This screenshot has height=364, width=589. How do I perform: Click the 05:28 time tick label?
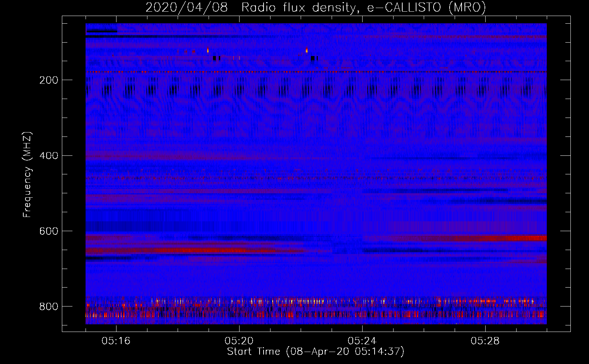(x=485, y=341)
